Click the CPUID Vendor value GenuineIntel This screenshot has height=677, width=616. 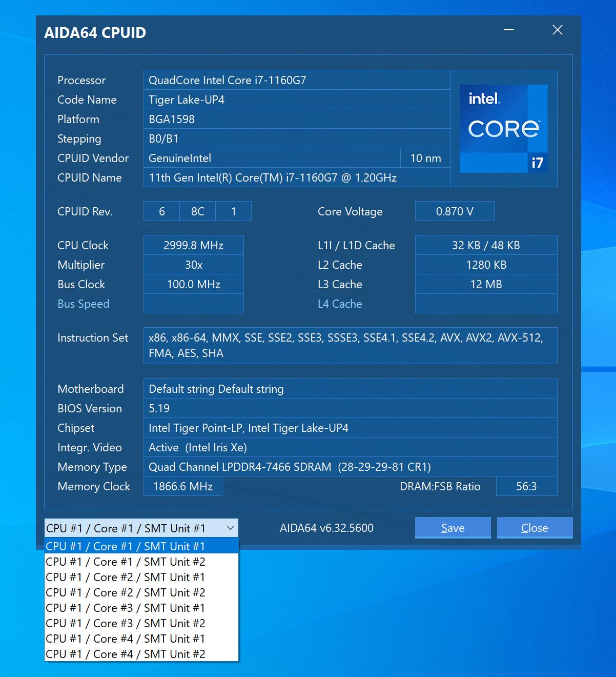coord(272,158)
